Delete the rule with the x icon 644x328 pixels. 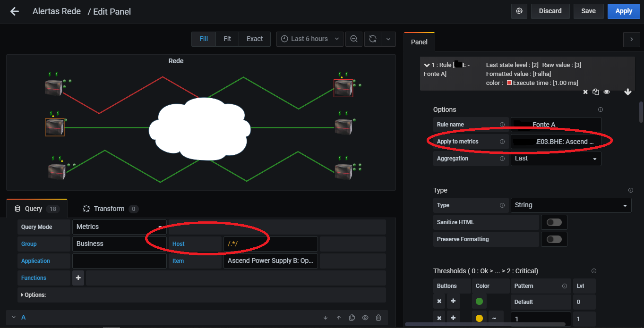(x=585, y=92)
